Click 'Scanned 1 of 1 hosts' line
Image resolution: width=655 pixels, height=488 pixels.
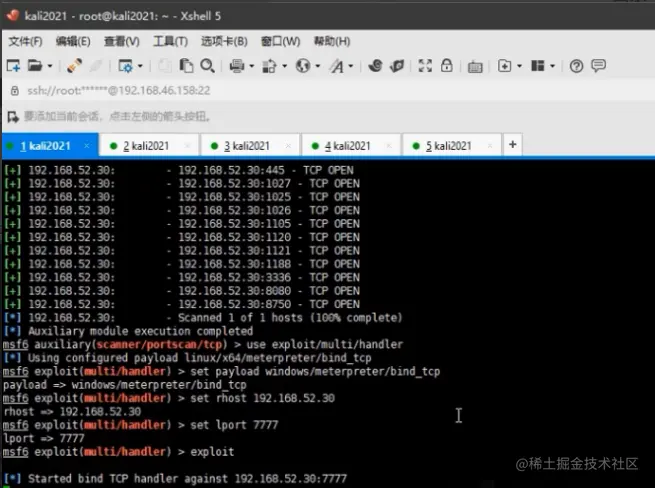290,318
